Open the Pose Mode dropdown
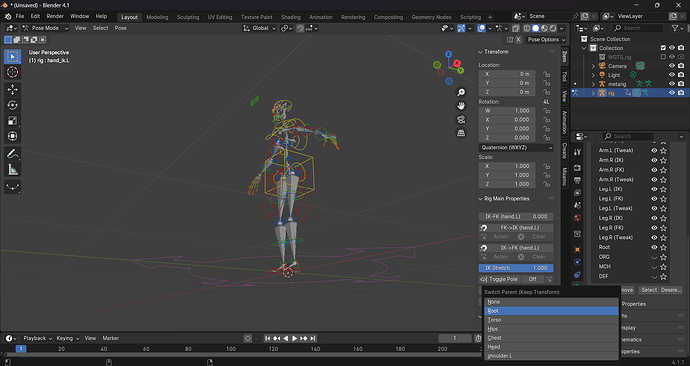This screenshot has width=690, height=366. [44, 28]
